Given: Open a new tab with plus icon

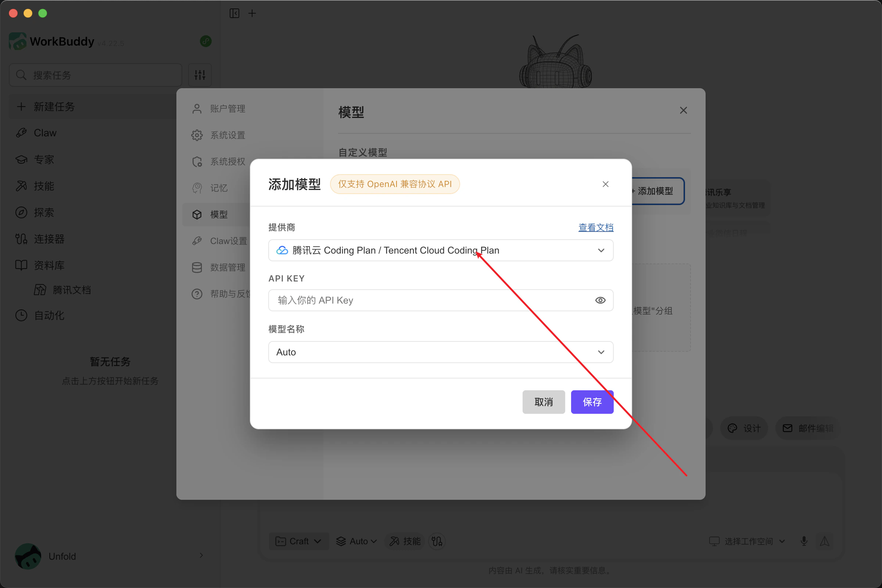Looking at the screenshot, I should pyautogui.click(x=252, y=14).
